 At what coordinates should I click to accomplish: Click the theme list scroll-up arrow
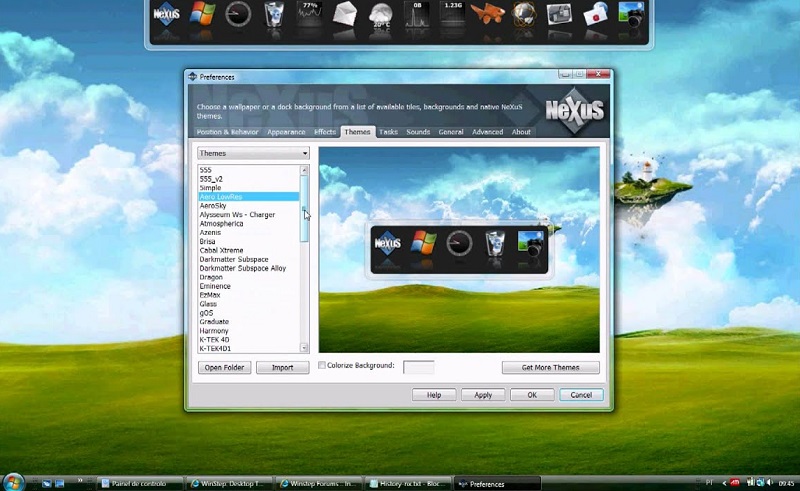(x=305, y=170)
